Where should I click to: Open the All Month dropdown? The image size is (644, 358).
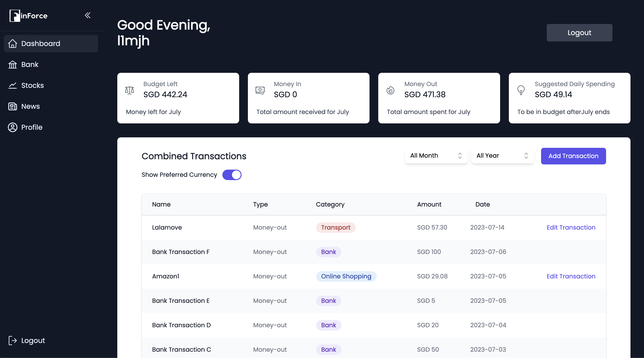(436, 155)
